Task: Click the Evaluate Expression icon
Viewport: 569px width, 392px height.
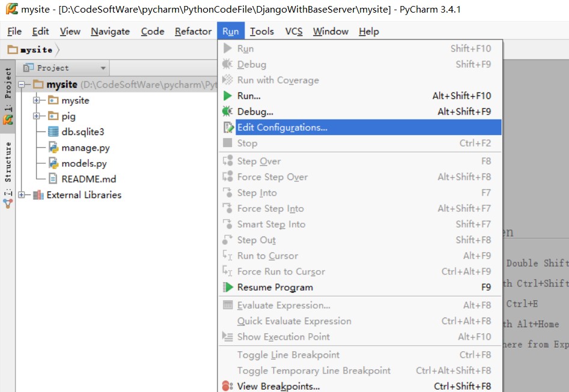Action: tap(228, 305)
